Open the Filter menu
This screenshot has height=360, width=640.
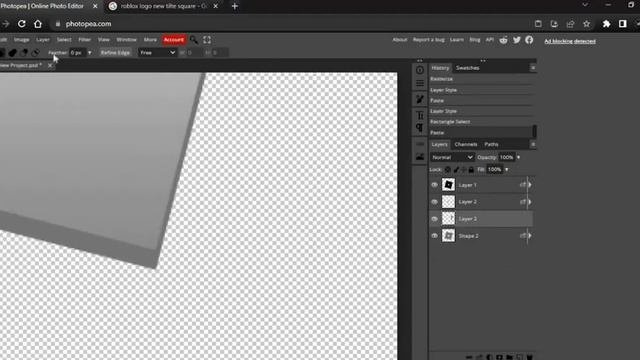pyautogui.click(x=84, y=40)
